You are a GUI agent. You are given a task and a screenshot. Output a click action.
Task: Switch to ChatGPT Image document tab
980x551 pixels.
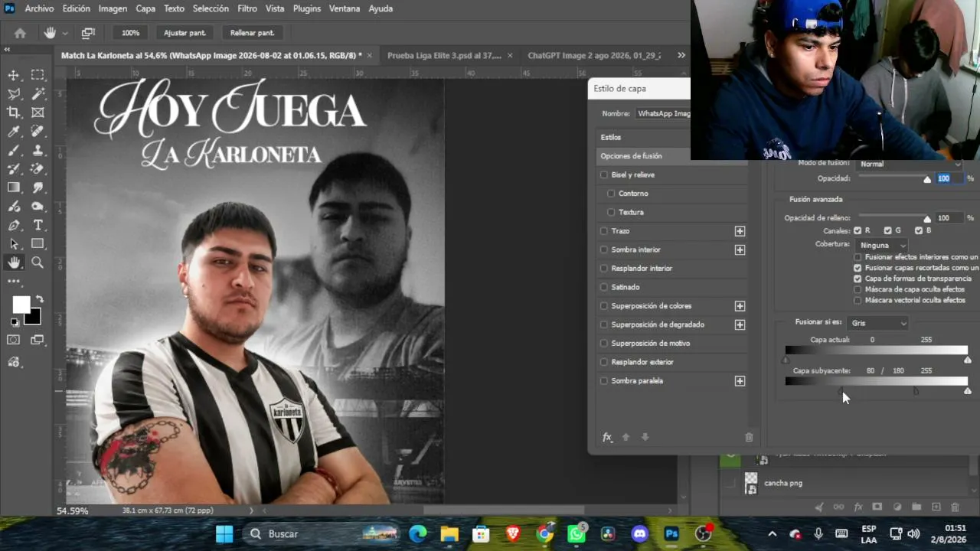click(x=594, y=55)
